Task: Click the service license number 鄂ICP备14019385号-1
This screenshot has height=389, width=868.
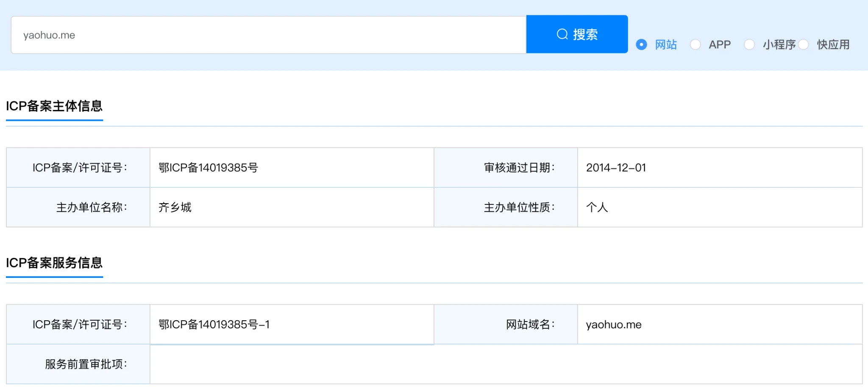Action: click(214, 325)
